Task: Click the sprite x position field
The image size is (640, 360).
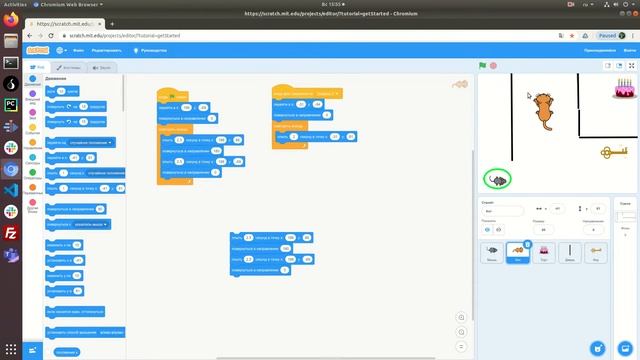Action: [x=557, y=209]
